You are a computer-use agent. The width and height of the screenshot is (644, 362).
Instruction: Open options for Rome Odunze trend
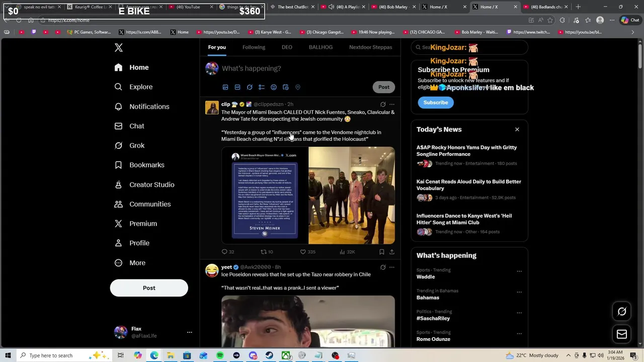pos(519,333)
